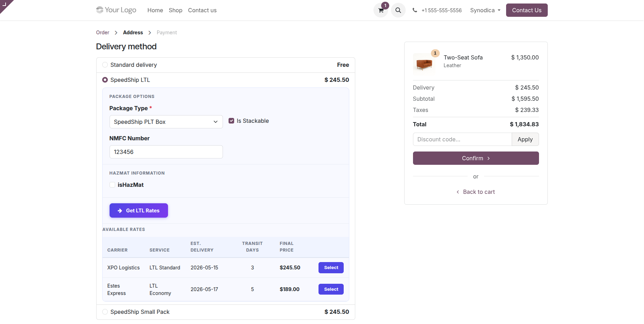The image size is (644, 324).
Task: Expand the Synodica user menu
Action: tap(485, 10)
